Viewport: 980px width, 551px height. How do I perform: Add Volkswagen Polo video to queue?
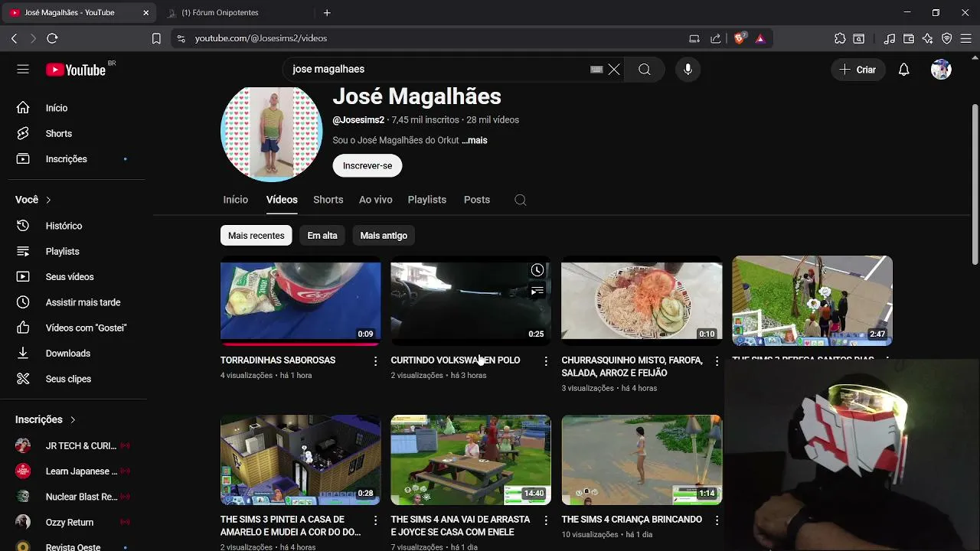pos(537,291)
